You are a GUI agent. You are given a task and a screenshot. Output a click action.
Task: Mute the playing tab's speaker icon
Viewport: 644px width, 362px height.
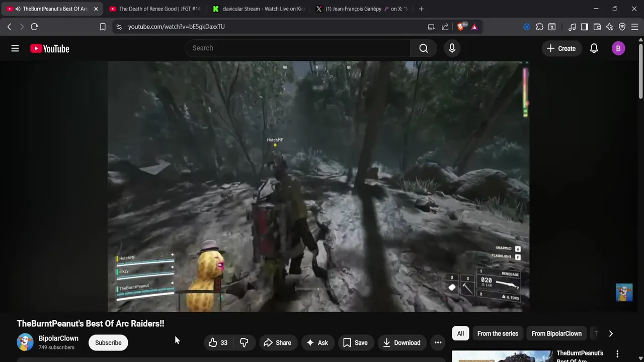[18, 9]
